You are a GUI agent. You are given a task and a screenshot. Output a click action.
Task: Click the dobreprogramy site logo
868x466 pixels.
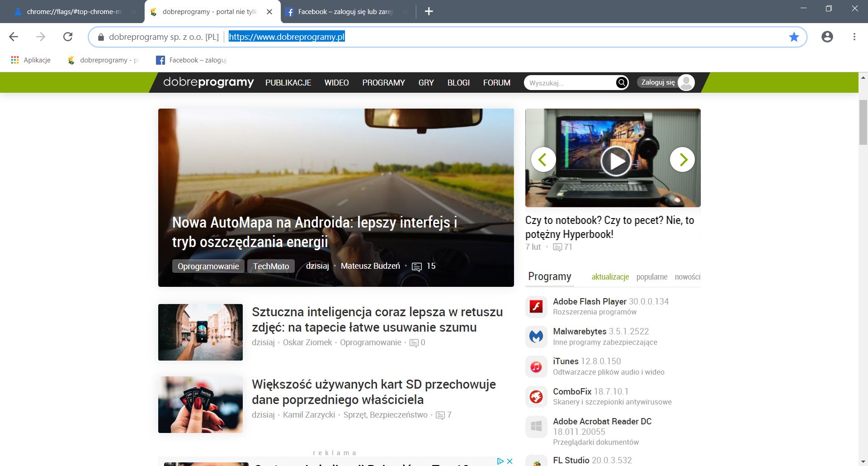point(208,82)
